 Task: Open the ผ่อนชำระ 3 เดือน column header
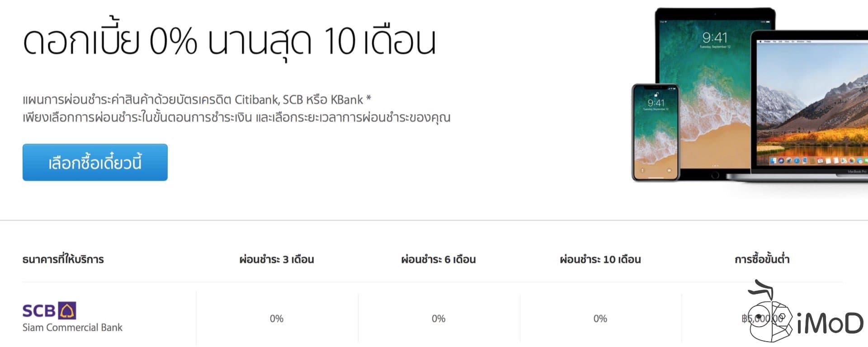[x=276, y=259]
